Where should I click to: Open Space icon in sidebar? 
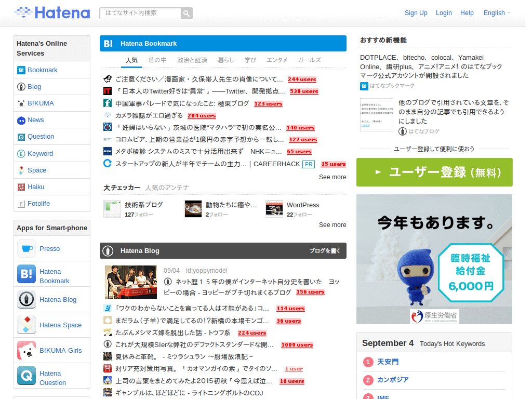tap(21, 170)
